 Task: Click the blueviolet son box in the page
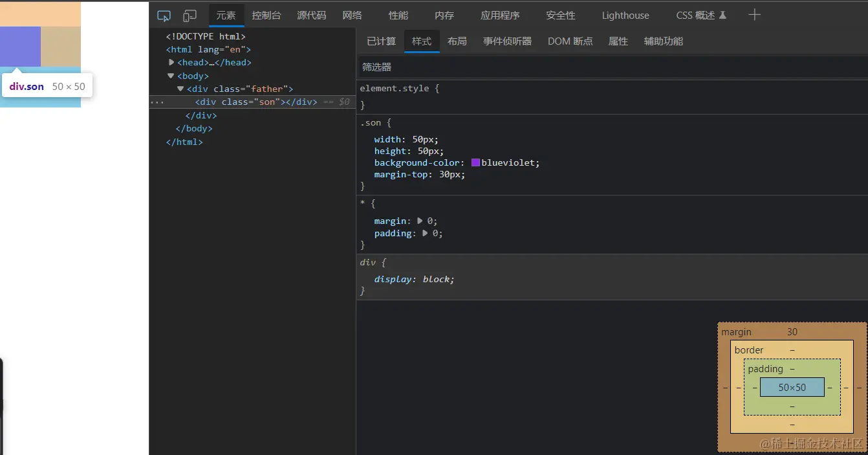point(20,47)
